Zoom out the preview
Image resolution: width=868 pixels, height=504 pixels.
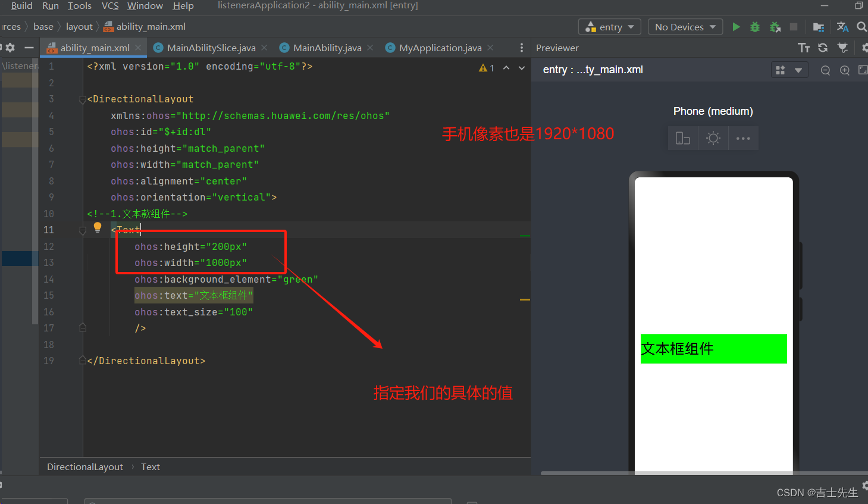(825, 70)
